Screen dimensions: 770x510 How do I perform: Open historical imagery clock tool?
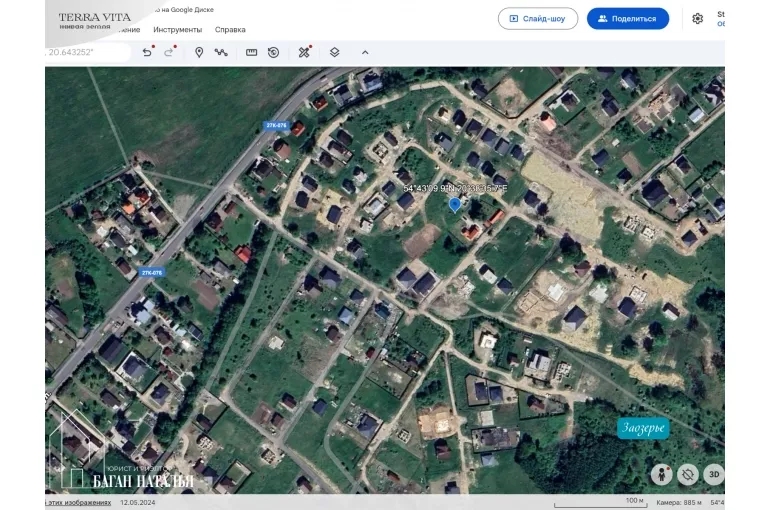[273, 52]
